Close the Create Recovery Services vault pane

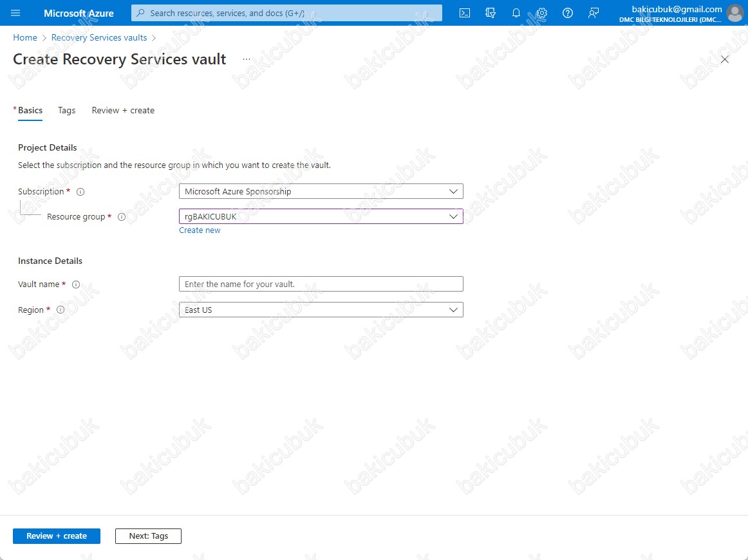pos(725,59)
